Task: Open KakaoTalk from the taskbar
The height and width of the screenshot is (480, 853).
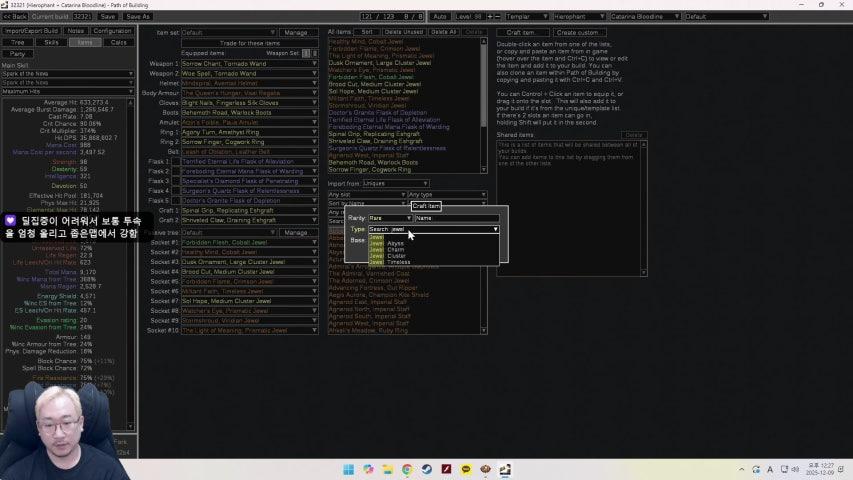Action: coord(465,469)
